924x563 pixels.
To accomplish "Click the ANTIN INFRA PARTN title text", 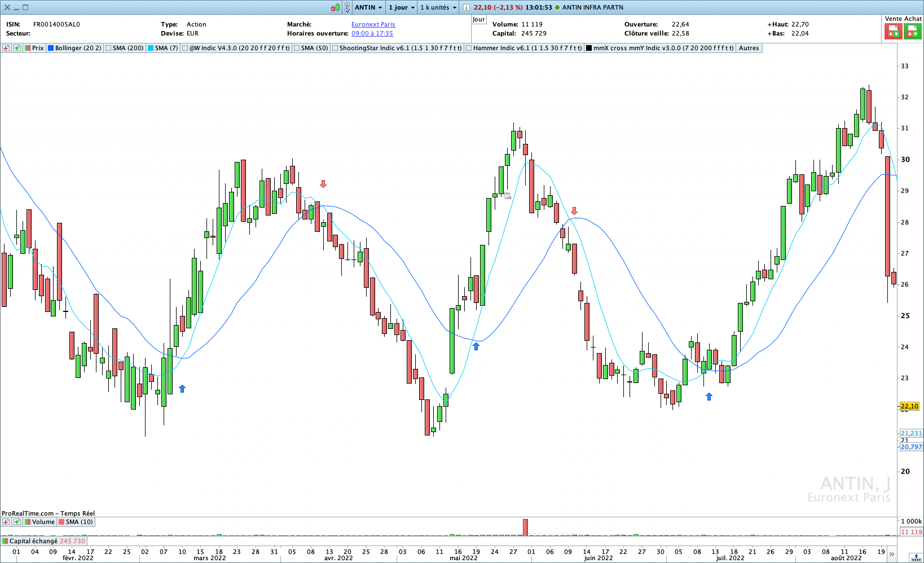I will click(x=593, y=7).
